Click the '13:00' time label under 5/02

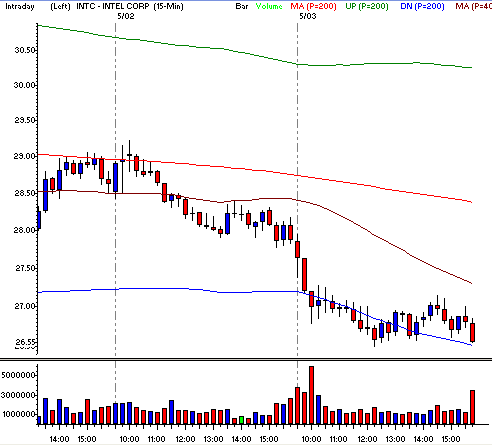(213, 439)
